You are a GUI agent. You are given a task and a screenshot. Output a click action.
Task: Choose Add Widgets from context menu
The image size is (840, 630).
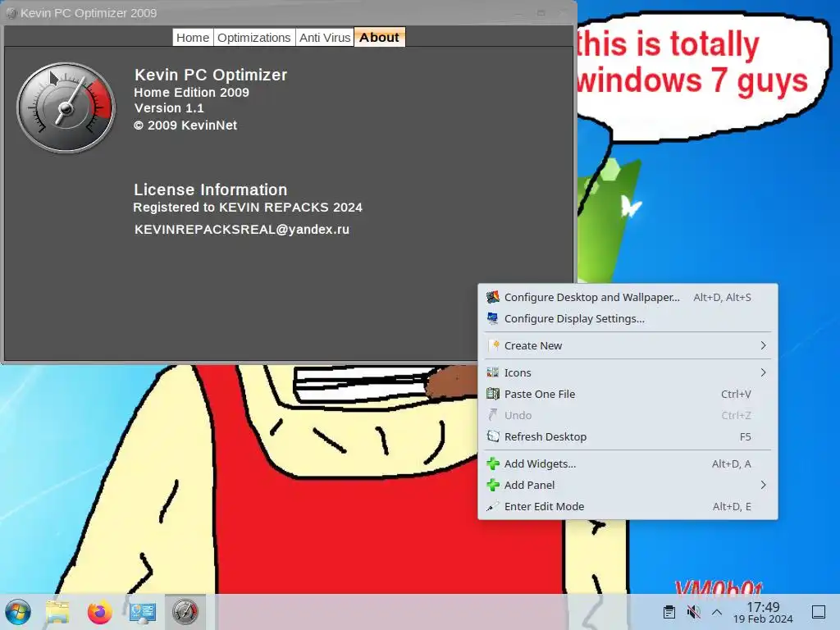click(628, 463)
